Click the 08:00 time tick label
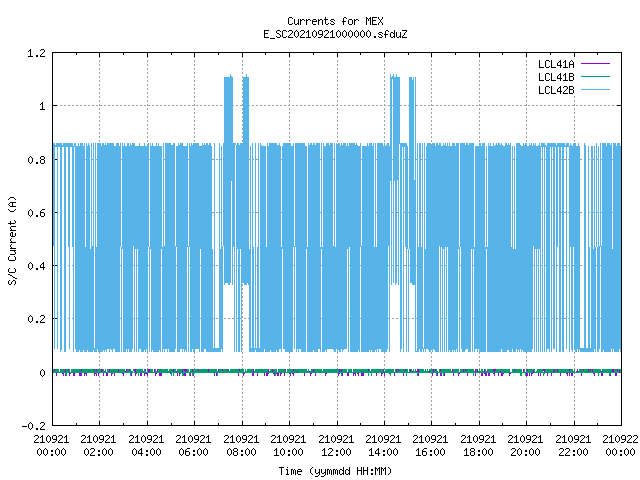The height and width of the screenshot is (480, 640). tap(241, 453)
